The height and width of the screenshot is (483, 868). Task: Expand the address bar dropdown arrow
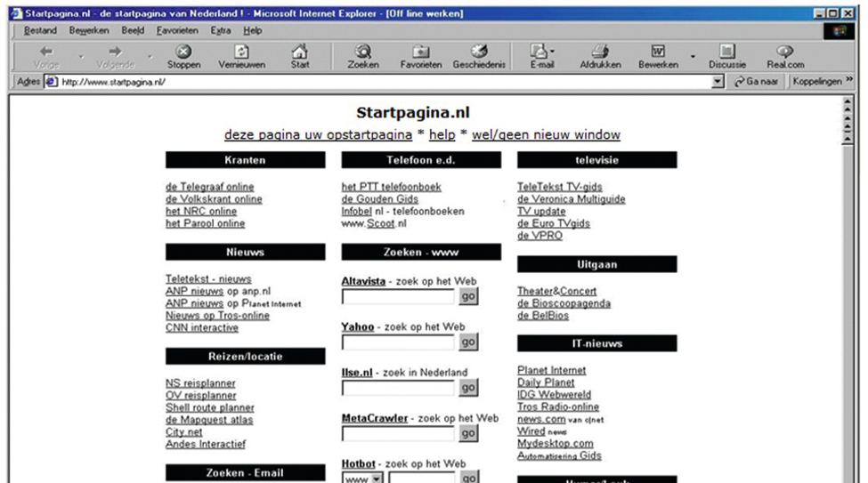pos(719,82)
